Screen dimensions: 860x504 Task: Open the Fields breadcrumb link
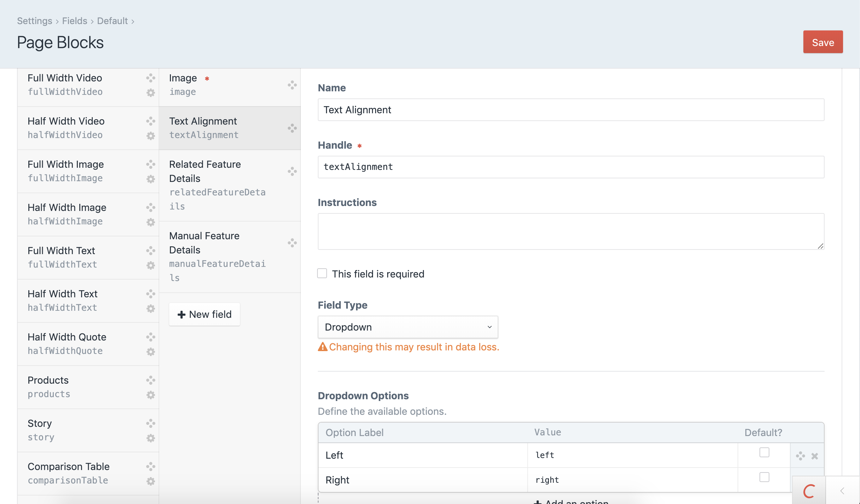[x=74, y=21]
